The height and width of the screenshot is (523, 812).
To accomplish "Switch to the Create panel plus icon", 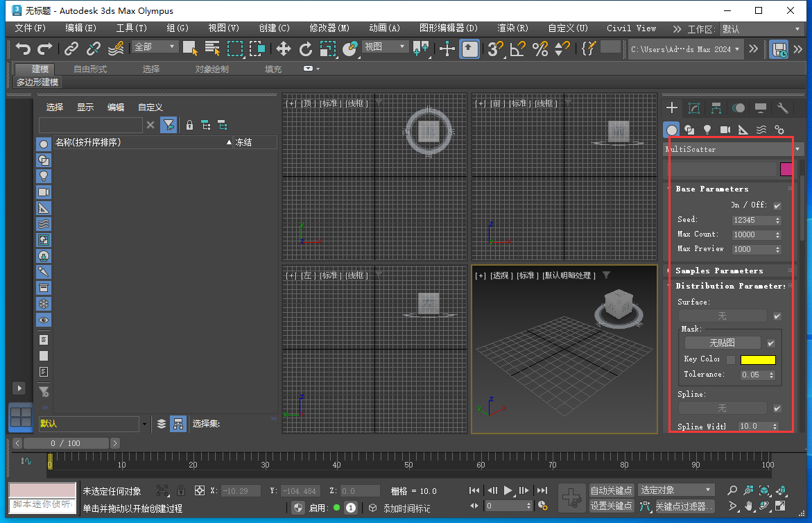I will coord(671,108).
